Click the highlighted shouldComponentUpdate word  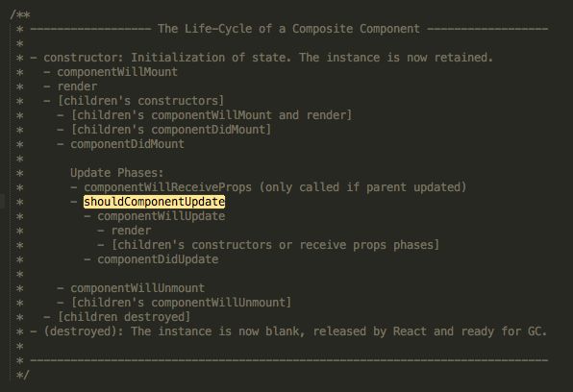pos(154,202)
